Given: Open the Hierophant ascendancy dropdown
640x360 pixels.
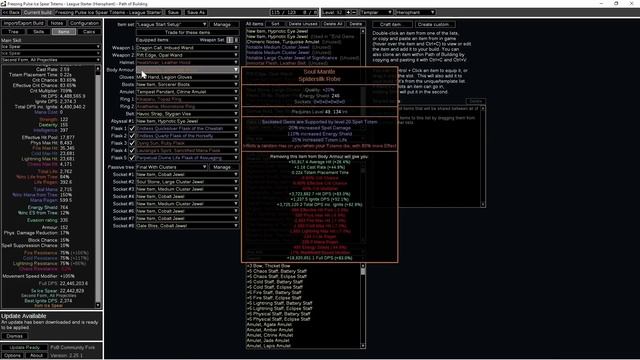Looking at the screenshot, I should [x=415, y=13].
